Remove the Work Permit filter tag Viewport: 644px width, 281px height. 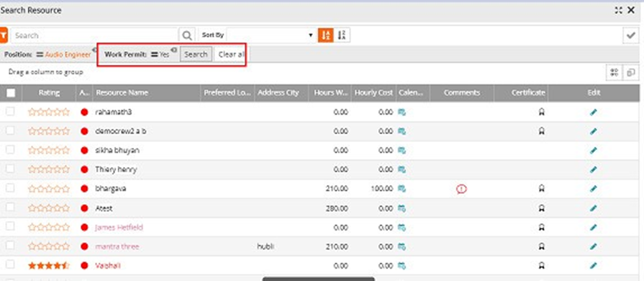click(x=173, y=50)
